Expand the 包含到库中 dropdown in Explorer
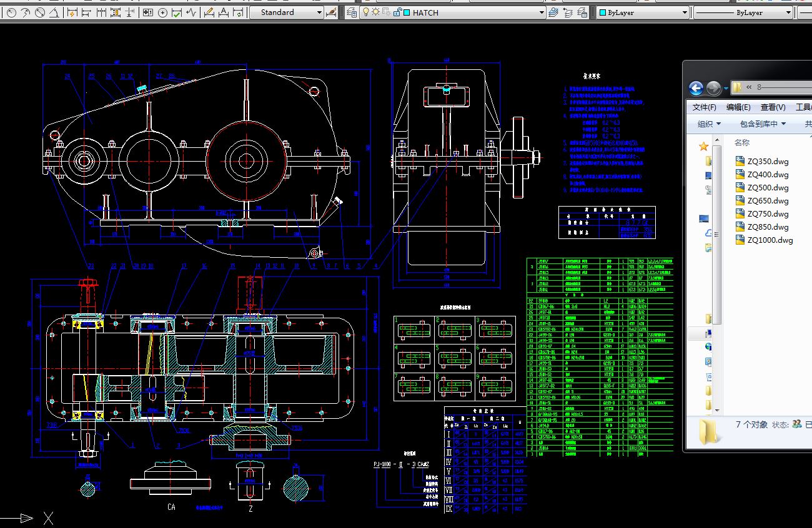Screen dimensions: 812x528 point(763,124)
